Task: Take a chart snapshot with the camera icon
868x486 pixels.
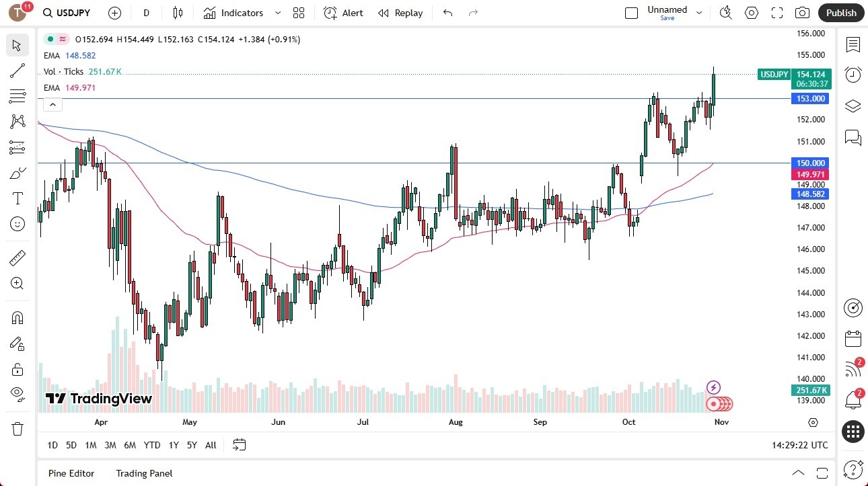Action: [802, 12]
